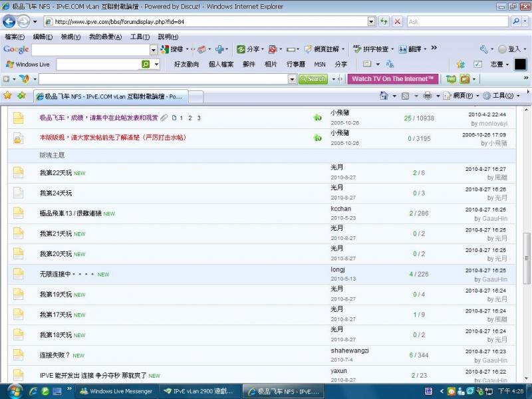Click the green Search button

[x=313, y=79]
